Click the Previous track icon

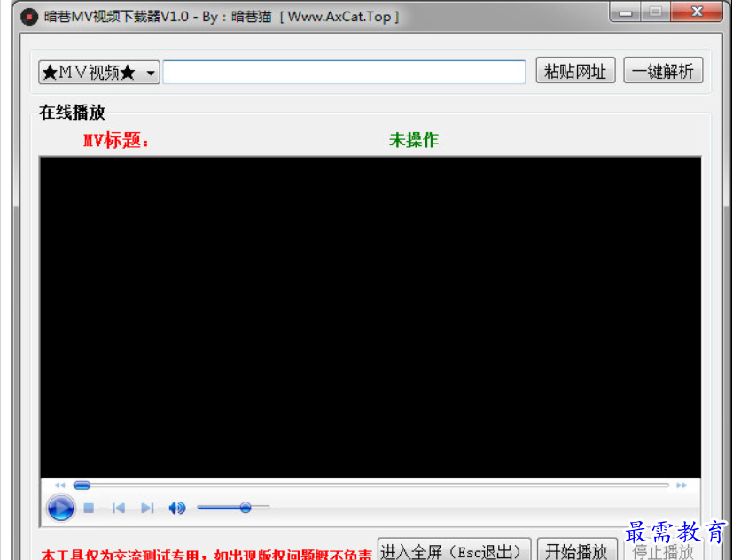(118, 508)
